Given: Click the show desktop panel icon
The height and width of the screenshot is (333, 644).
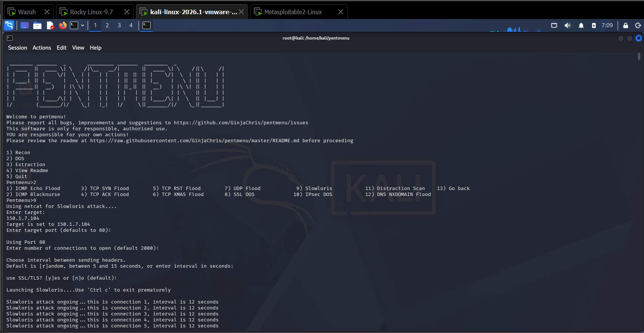Looking at the screenshot, I should pyautogui.click(x=25, y=25).
